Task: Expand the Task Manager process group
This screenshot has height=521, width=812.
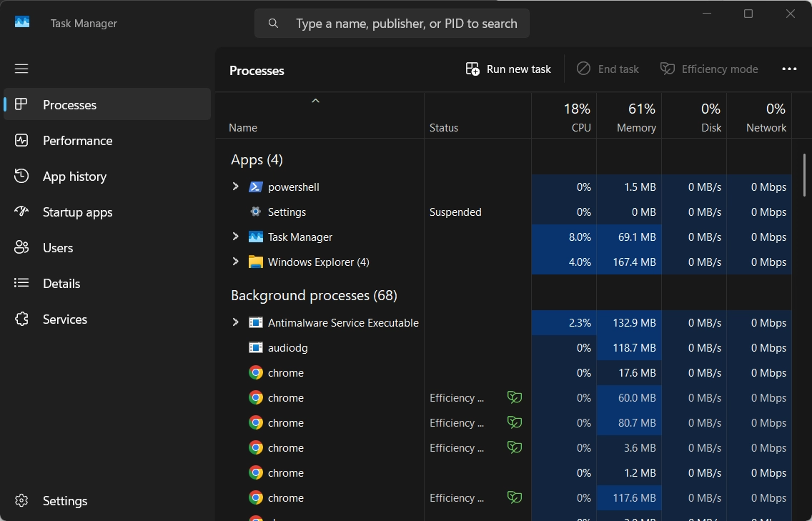Action: point(236,237)
